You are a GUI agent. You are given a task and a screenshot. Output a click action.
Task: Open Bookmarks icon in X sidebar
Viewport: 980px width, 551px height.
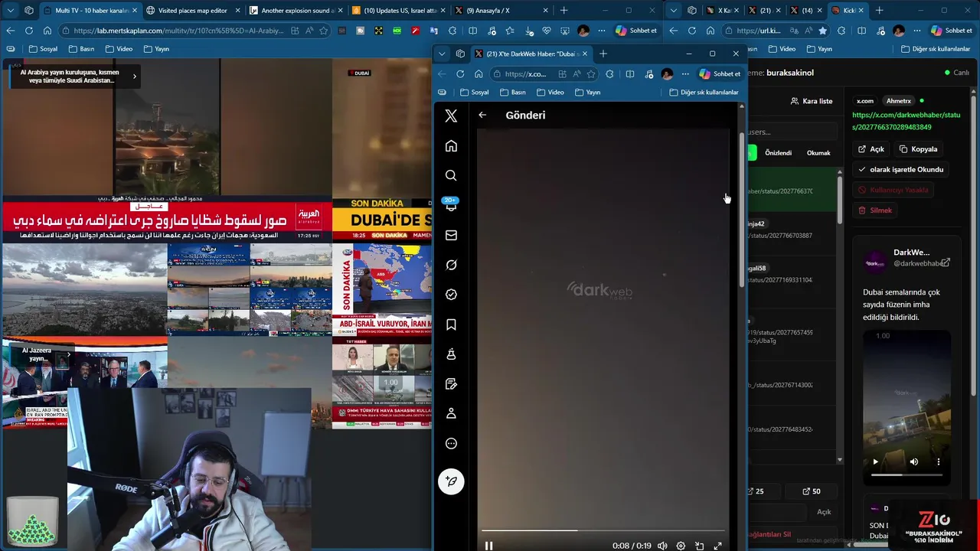click(x=451, y=324)
